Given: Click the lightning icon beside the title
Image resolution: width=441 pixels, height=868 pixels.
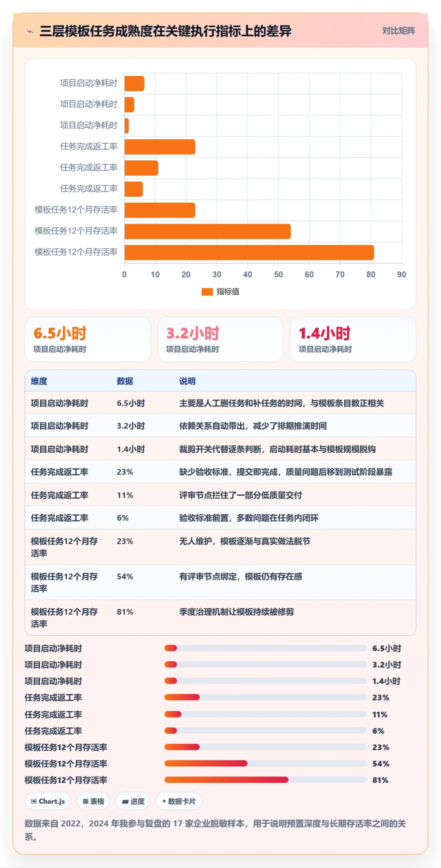Looking at the screenshot, I should (x=30, y=32).
